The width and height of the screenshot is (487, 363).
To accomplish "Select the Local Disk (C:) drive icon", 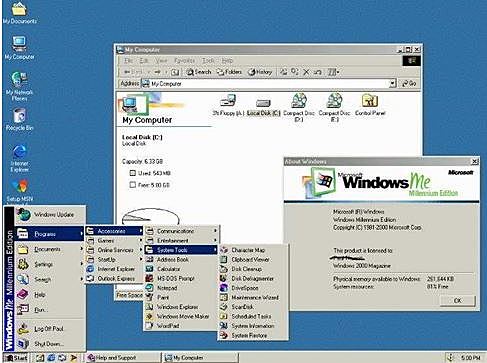I will click(263, 107).
